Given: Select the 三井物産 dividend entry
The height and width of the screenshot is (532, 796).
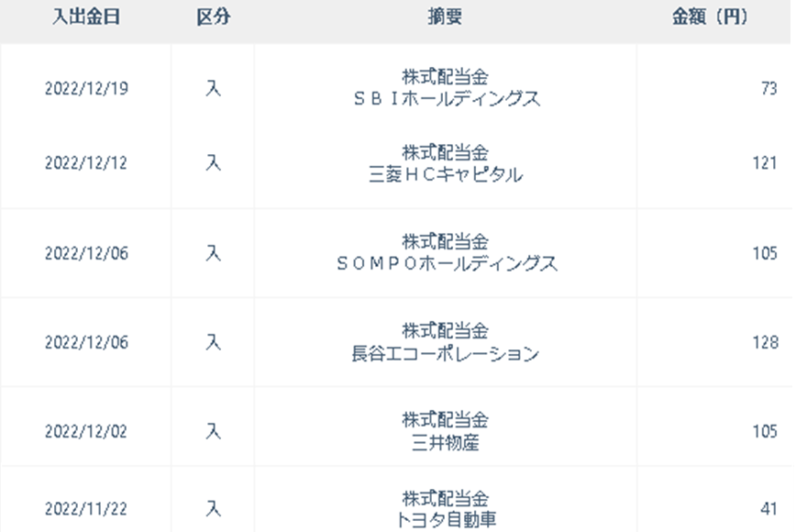Looking at the screenshot, I should tap(445, 442).
